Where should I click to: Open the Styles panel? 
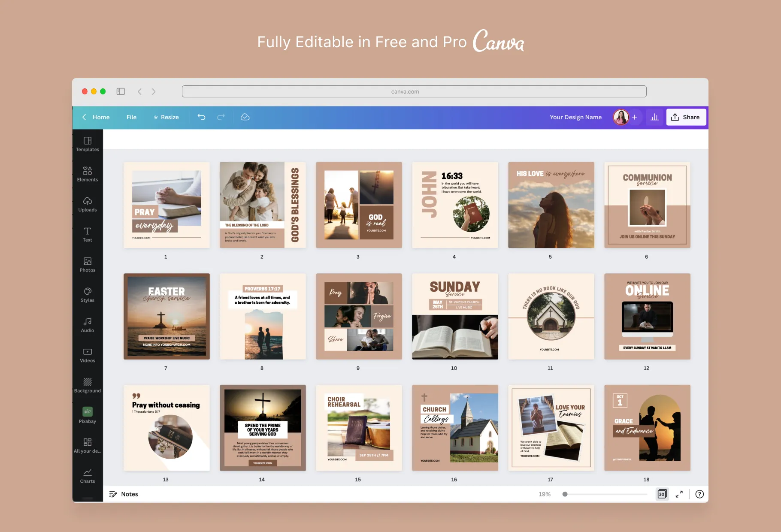(88, 295)
